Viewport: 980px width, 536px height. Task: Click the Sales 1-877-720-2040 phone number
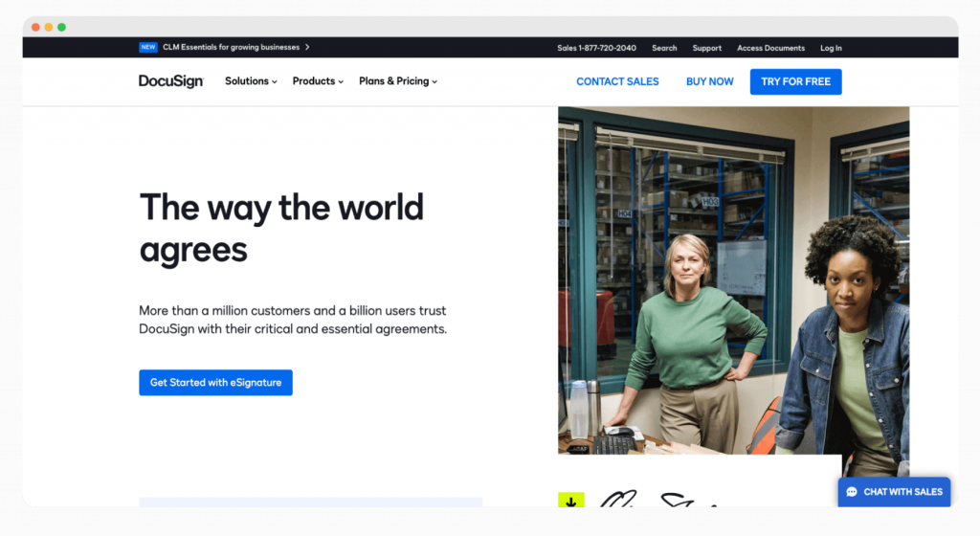pos(596,48)
